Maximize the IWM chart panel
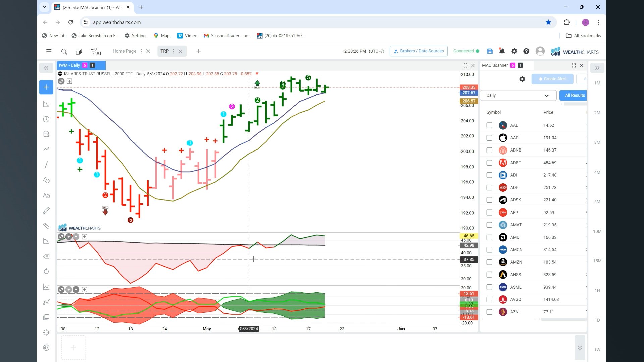The image size is (644, 362). [x=465, y=65]
